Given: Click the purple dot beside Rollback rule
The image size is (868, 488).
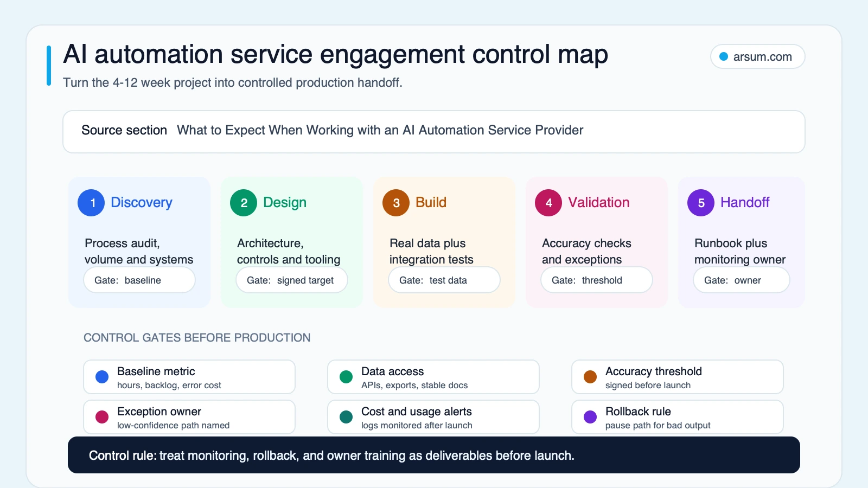Looking at the screenshot, I should tap(590, 417).
